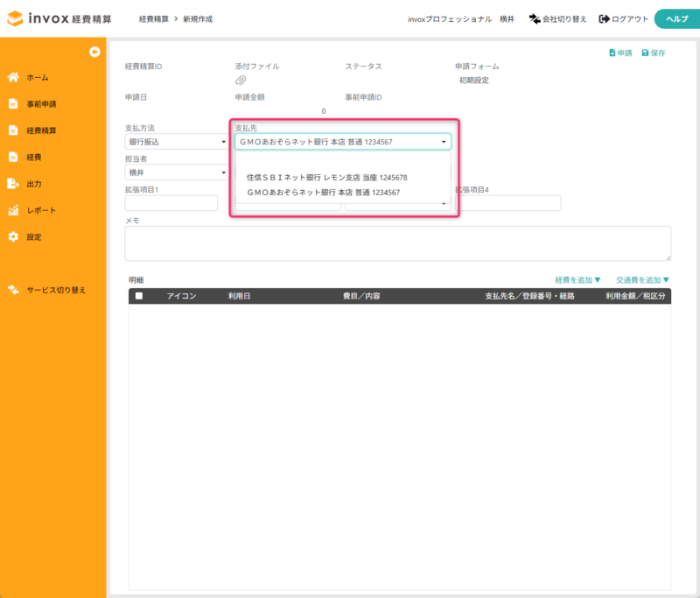Click the 会社切り替え switch icon
Screen dimensions: 700x598
pos(535,19)
